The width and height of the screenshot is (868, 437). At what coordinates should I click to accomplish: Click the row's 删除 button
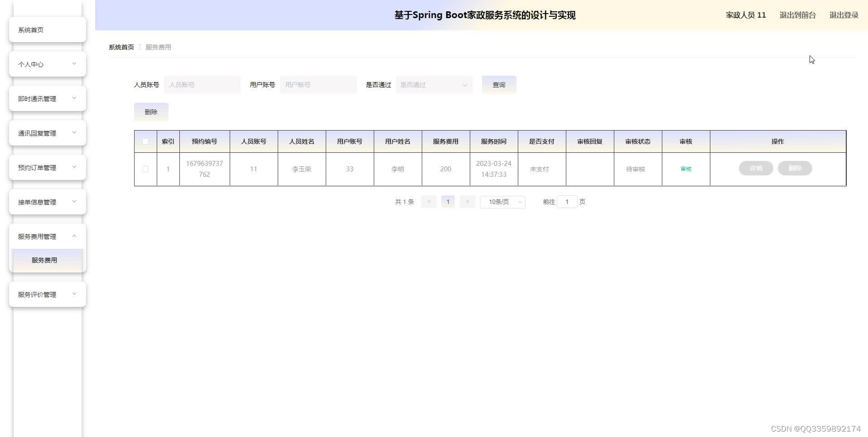point(795,168)
